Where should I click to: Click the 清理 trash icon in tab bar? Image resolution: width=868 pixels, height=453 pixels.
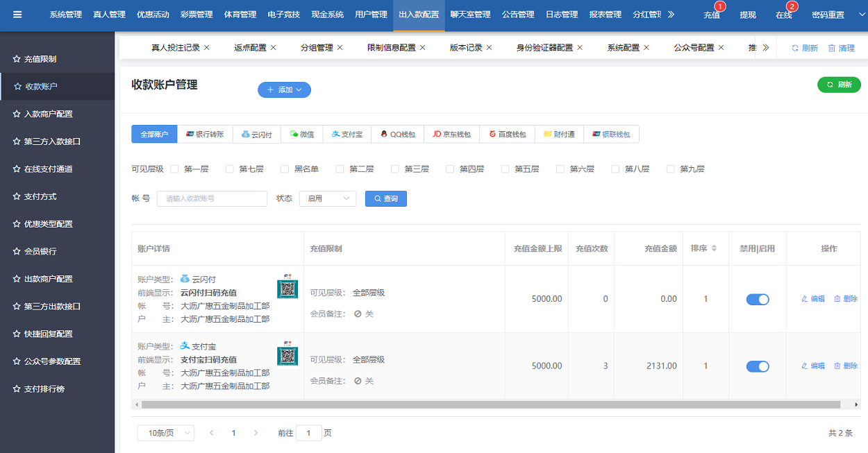pos(831,49)
